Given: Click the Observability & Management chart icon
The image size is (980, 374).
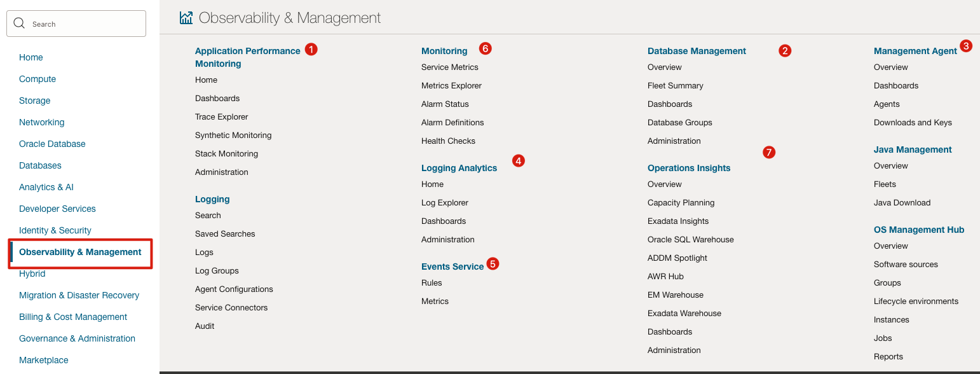Looking at the screenshot, I should coord(186,18).
